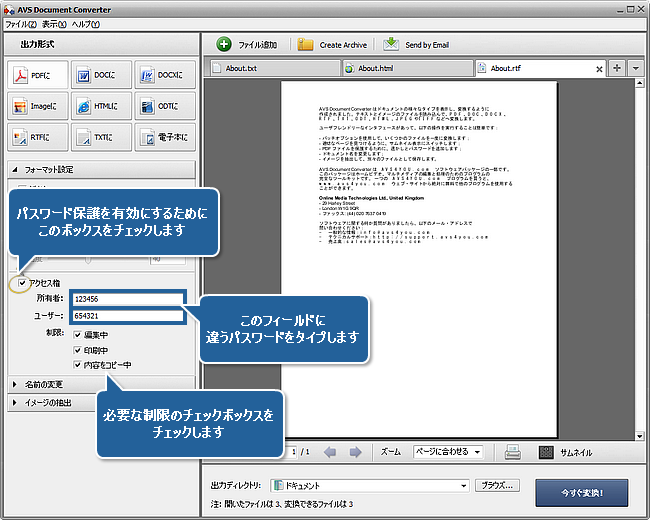
Task: Click the サムネイル thumbnail label
Action: 576,452
